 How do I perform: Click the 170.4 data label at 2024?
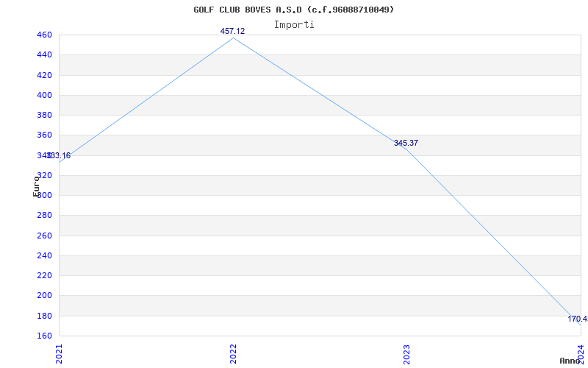click(x=578, y=319)
